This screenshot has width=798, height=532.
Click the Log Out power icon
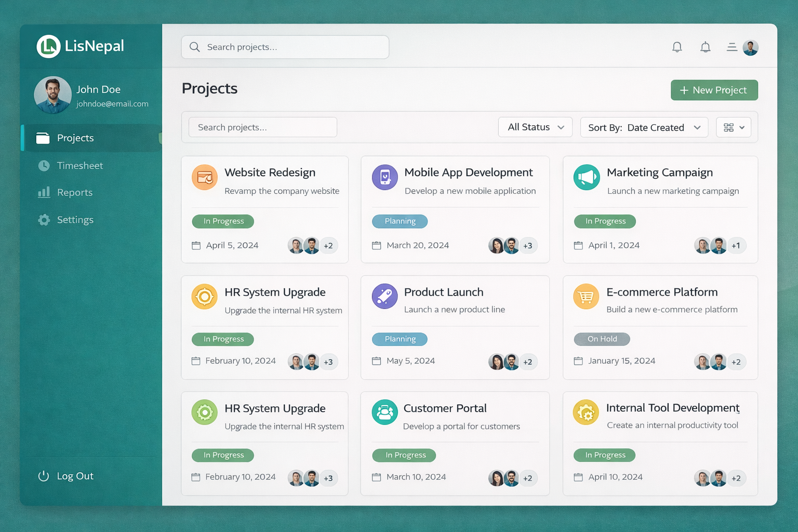[44, 476]
